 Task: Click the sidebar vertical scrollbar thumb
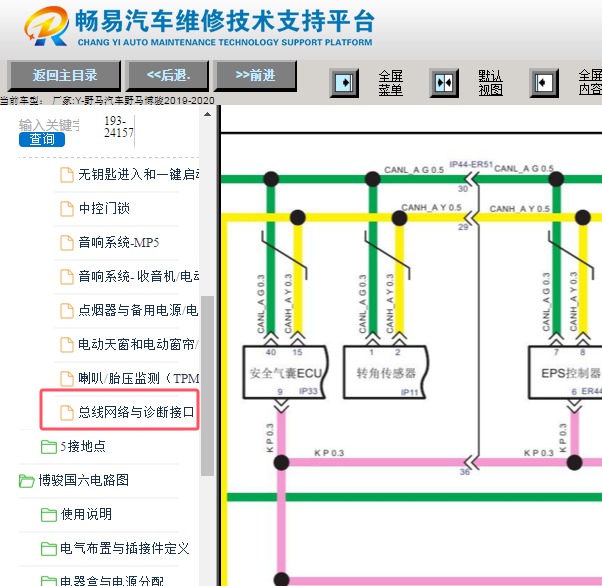point(207,386)
